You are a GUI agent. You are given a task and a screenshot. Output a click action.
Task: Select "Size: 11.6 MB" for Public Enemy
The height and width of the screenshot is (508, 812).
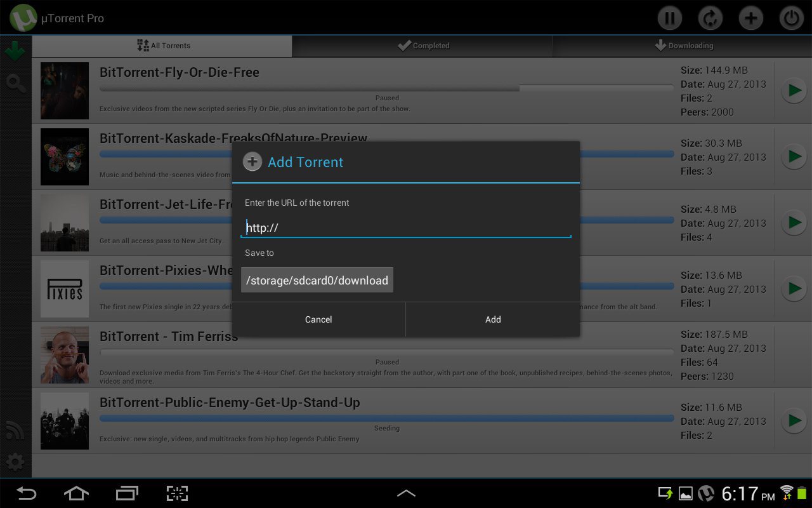pyautogui.click(x=711, y=407)
